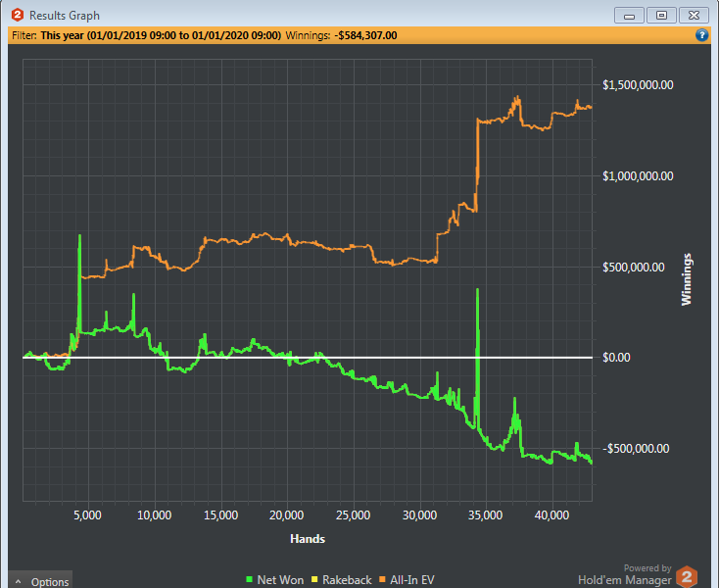Click the $1,000,000.00 axis label
Viewport: 719px width, 588px height.
click(x=638, y=176)
